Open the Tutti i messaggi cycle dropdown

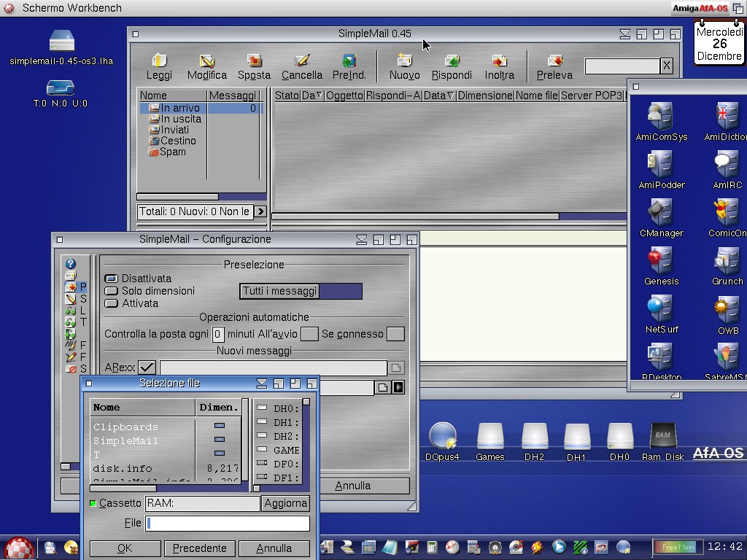[x=301, y=291]
